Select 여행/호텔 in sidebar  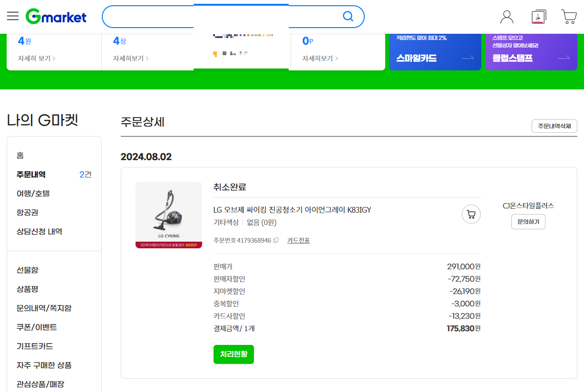click(33, 194)
